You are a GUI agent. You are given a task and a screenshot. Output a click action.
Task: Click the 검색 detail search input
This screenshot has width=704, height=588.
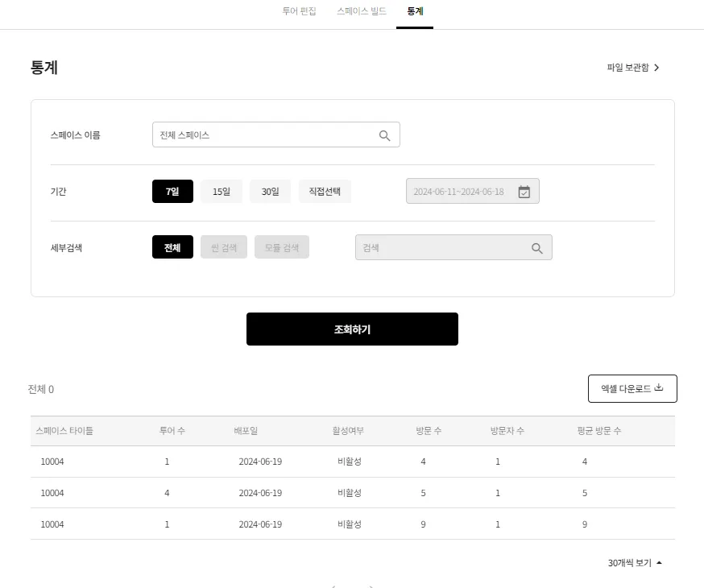453,247
